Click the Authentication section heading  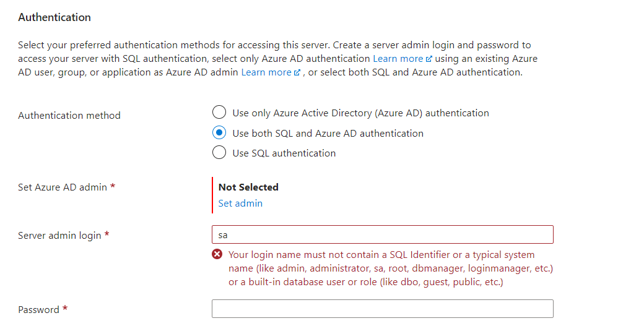pos(54,17)
